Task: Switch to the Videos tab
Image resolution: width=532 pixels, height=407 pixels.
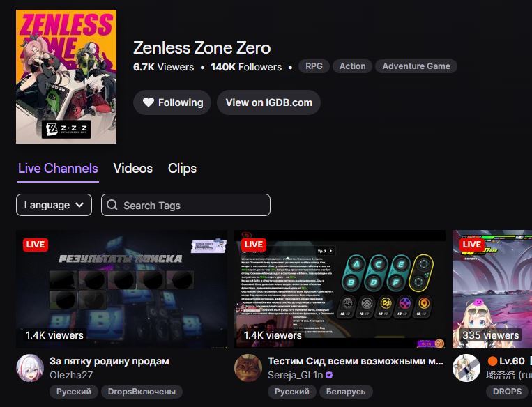Action: tap(132, 169)
